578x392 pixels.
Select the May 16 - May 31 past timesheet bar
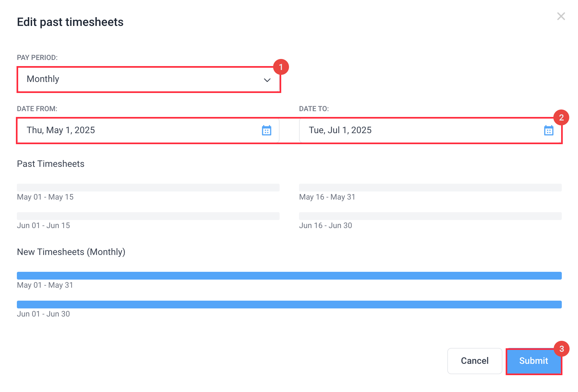430,188
